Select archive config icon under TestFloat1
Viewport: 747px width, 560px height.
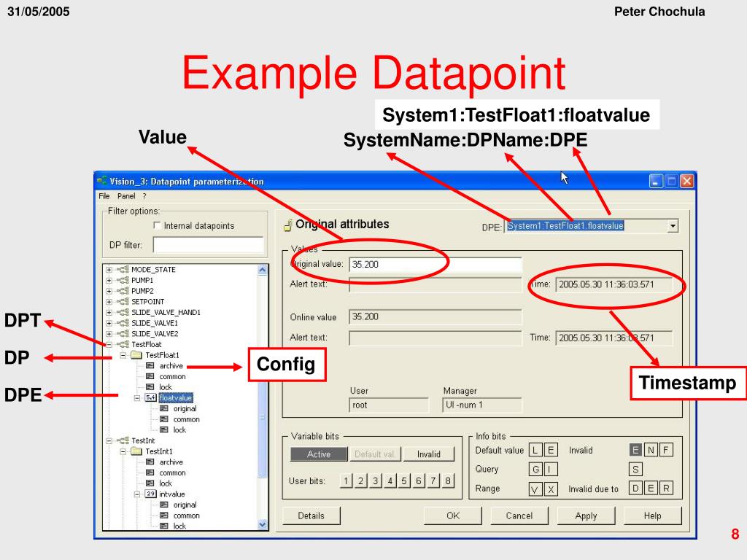click(x=150, y=366)
